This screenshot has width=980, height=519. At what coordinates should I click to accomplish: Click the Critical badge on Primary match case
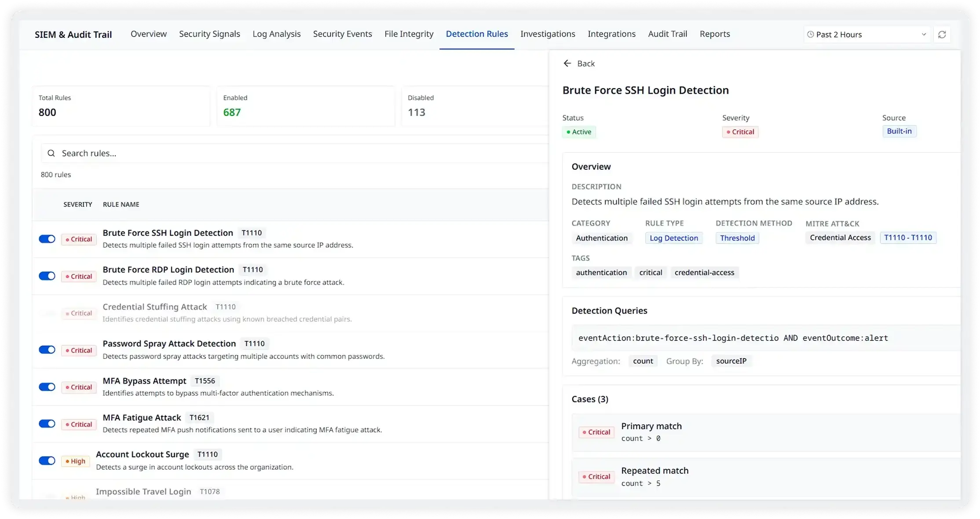click(596, 432)
